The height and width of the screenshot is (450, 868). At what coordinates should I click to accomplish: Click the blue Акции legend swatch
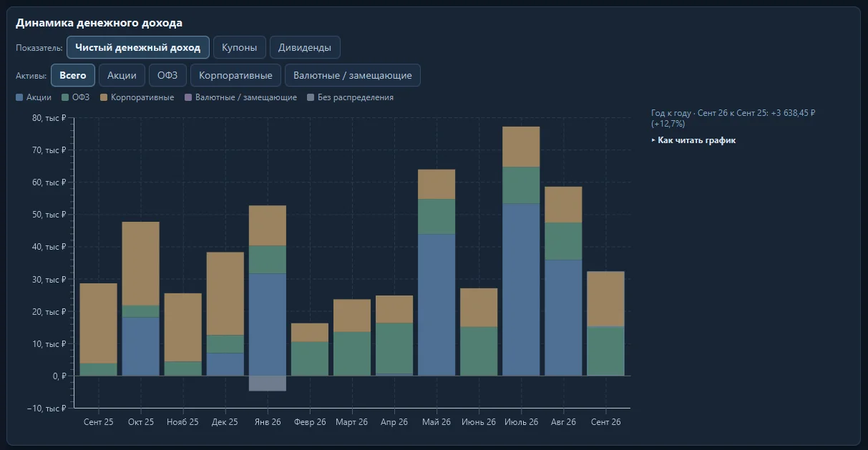click(x=19, y=97)
